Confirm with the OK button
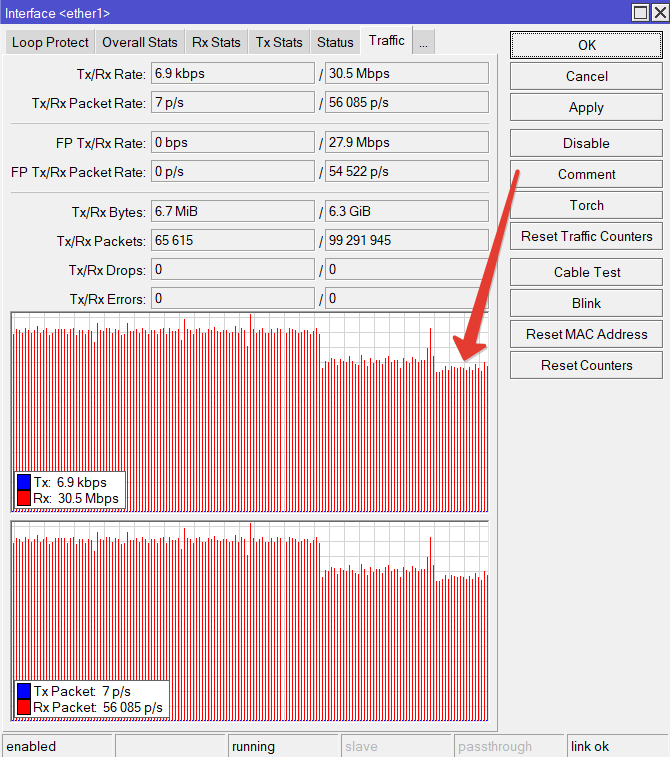Viewport: 670px width, 757px height. [x=586, y=45]
